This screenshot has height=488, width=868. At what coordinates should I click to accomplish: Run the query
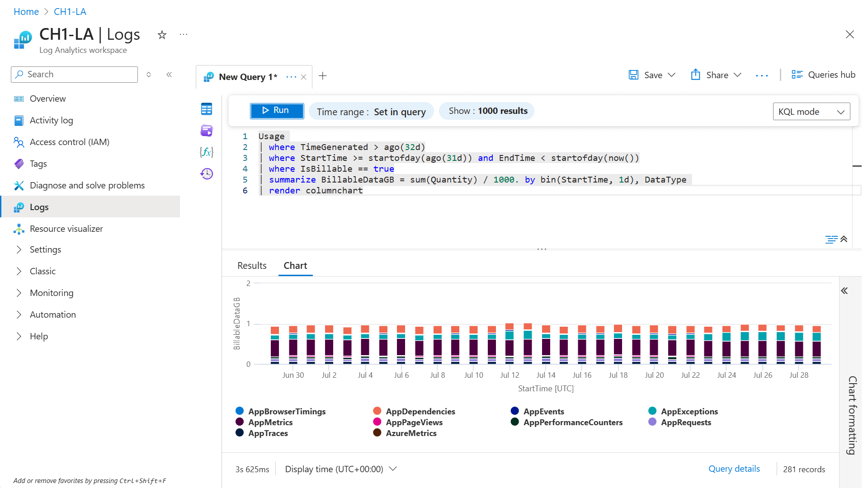click(277, 111)
